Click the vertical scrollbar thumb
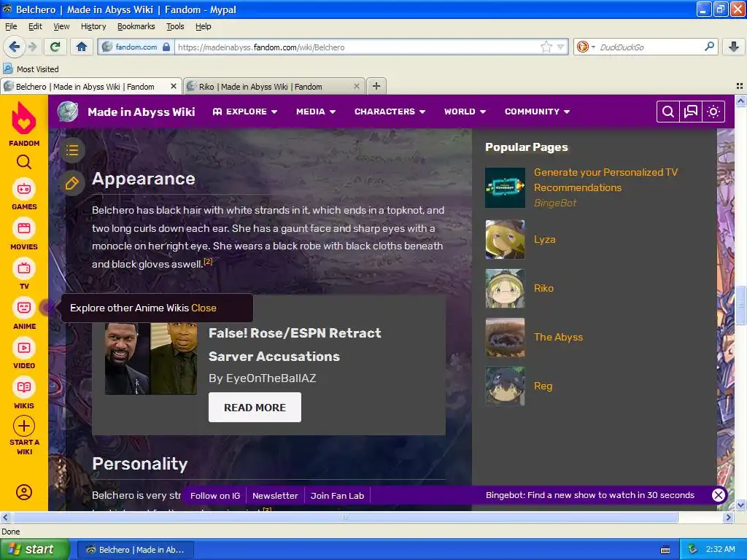This screenshot has width=747, height=560. 740,306
